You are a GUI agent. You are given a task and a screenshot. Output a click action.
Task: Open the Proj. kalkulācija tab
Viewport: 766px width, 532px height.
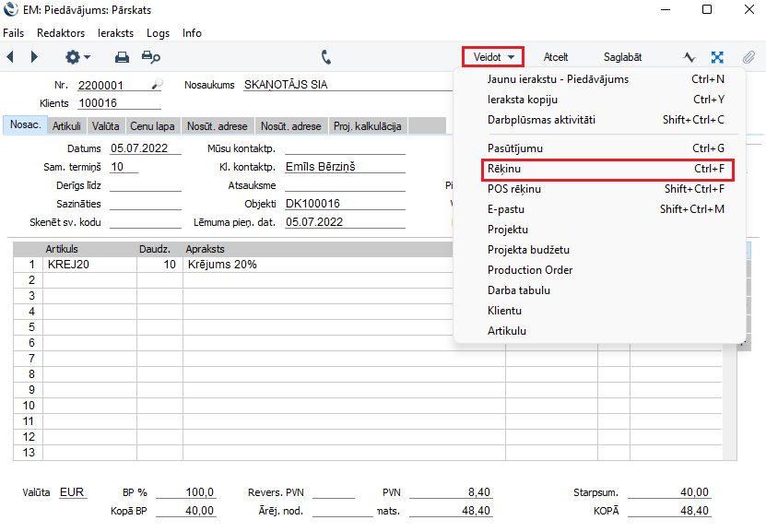coord(367,126)
